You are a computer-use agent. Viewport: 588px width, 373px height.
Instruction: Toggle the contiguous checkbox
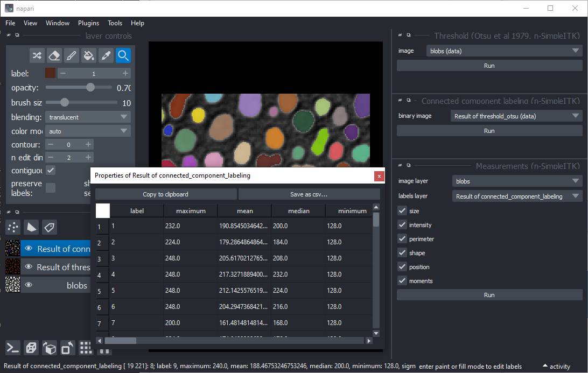51,170
